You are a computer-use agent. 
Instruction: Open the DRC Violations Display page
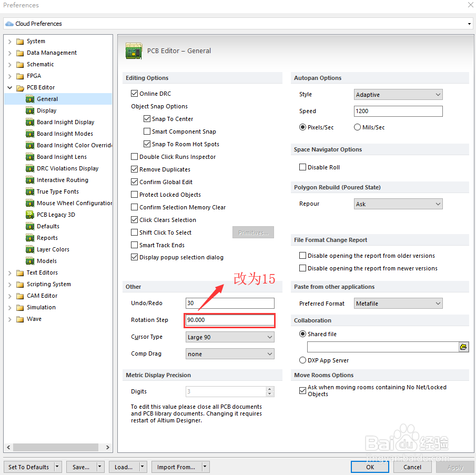pos(67,168)
